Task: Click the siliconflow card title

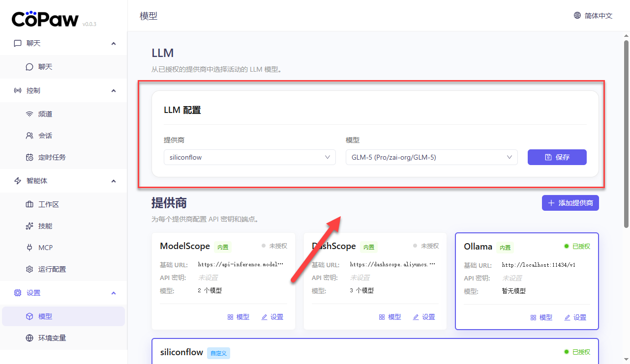Action: click(x=181, y=352)
